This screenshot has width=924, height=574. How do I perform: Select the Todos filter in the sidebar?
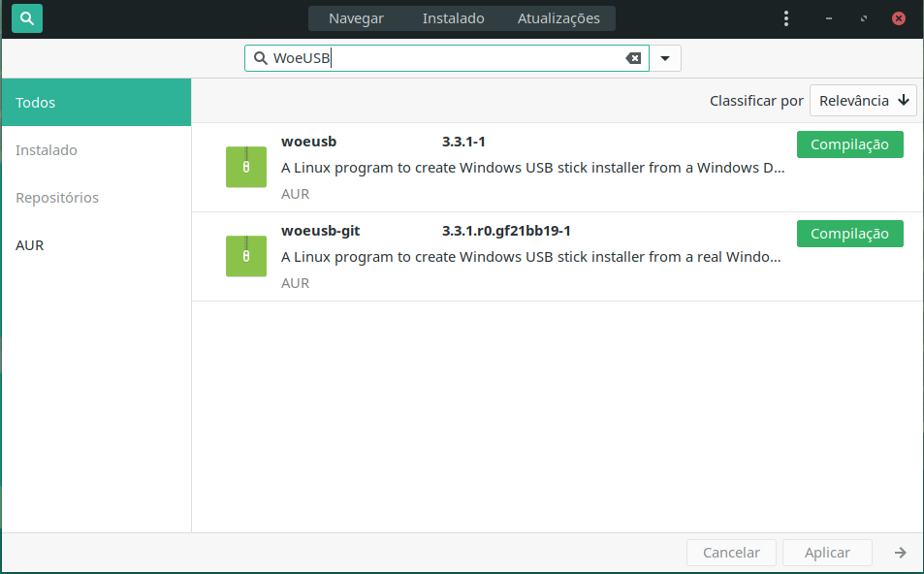[97, 102]
